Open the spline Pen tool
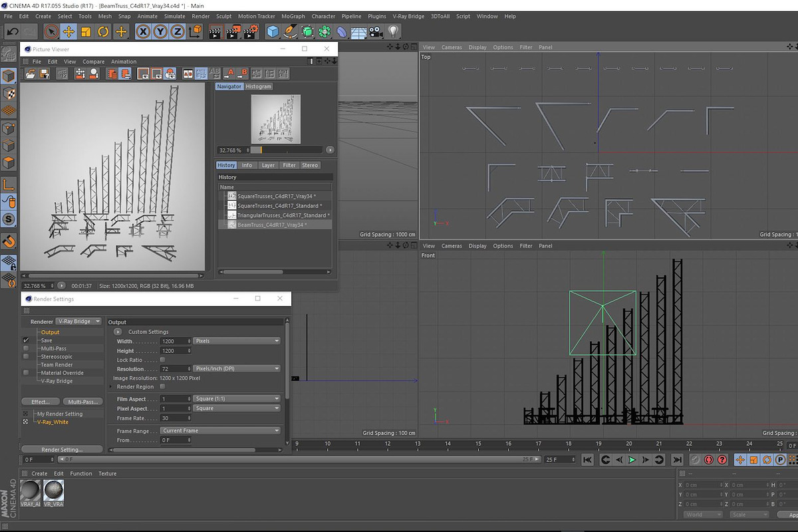Viewport: 798px width, 532px height. pyautogui.click(x=290, y=31)
